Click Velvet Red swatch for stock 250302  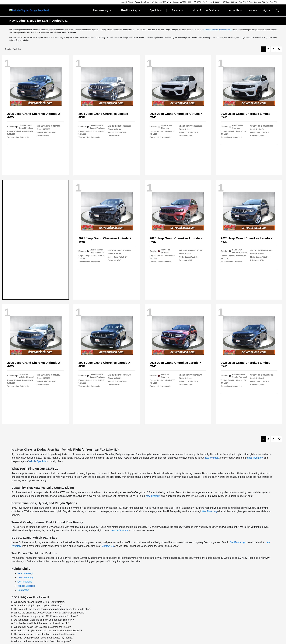coord(159,376)
